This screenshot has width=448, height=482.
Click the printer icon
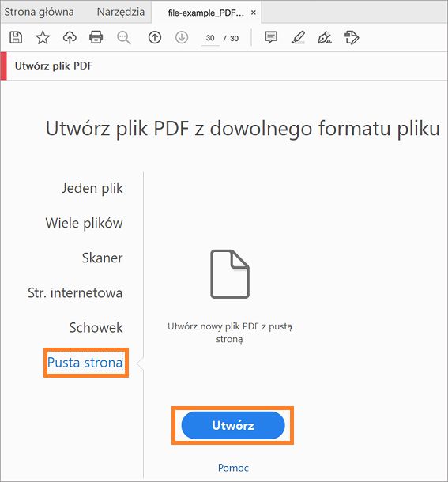point(96,37)
